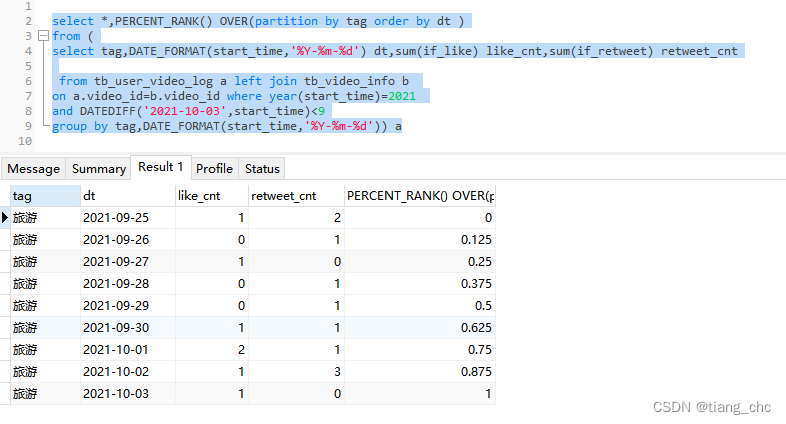This screenshot has height=424, width=786.
Task: Select the current-row marker arrow
Action: coord(5,218)
